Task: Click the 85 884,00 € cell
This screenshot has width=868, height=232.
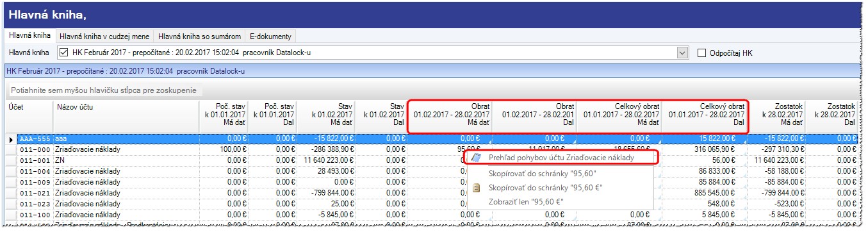Action: coord(705,182)
